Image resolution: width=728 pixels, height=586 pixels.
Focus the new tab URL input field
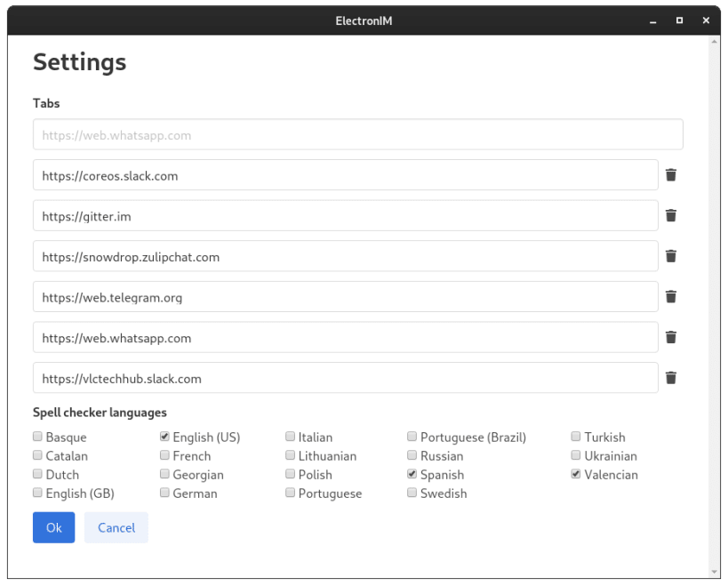(358, 134)
